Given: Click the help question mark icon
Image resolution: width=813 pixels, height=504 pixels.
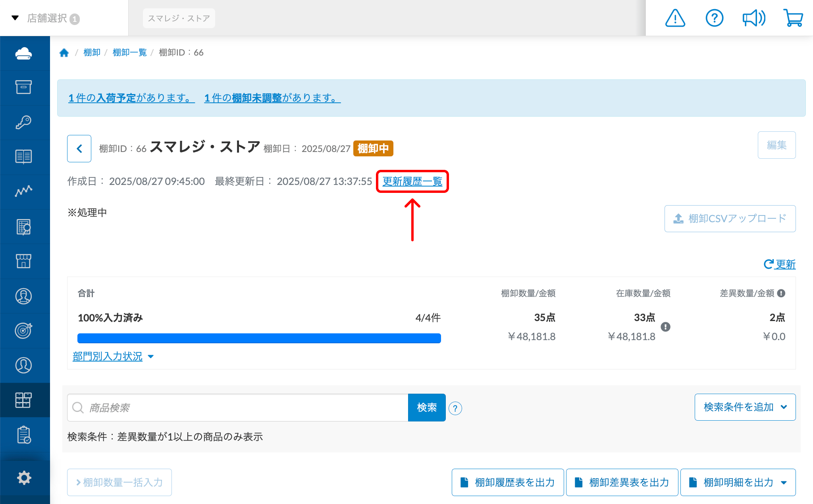Looking at the screenshot, I should click(x=715, y=18).
